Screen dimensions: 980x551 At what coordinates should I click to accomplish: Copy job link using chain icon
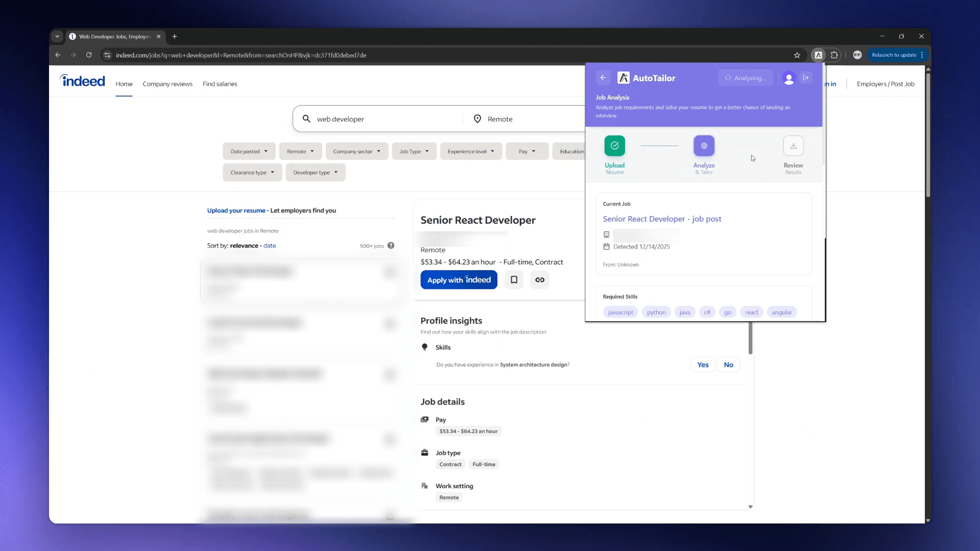(x=539, y=280)
